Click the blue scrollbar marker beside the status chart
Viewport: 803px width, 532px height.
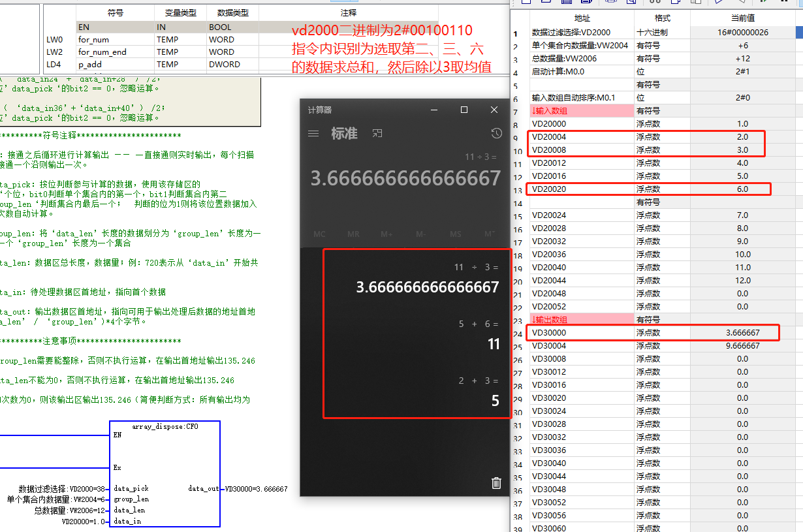click(x=799, y=31)
